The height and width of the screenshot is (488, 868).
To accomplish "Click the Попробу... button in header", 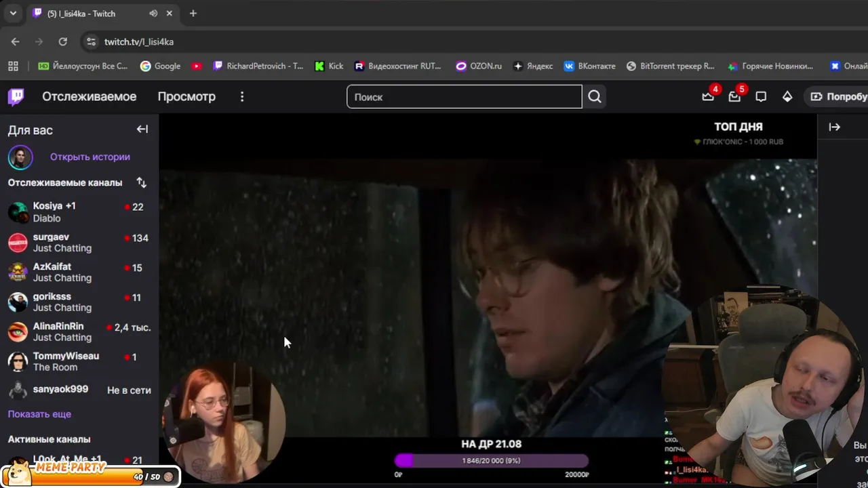I will (839, 97).
